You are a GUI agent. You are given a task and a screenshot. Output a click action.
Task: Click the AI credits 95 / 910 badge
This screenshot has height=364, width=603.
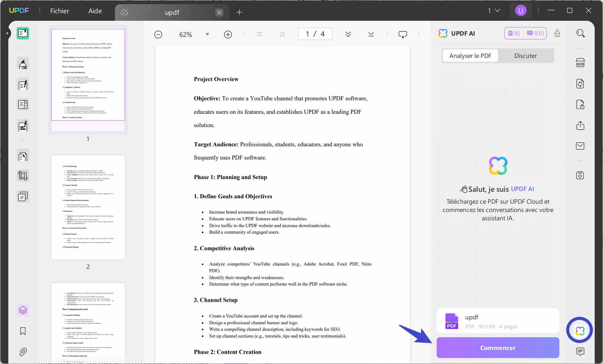point(525,34)
